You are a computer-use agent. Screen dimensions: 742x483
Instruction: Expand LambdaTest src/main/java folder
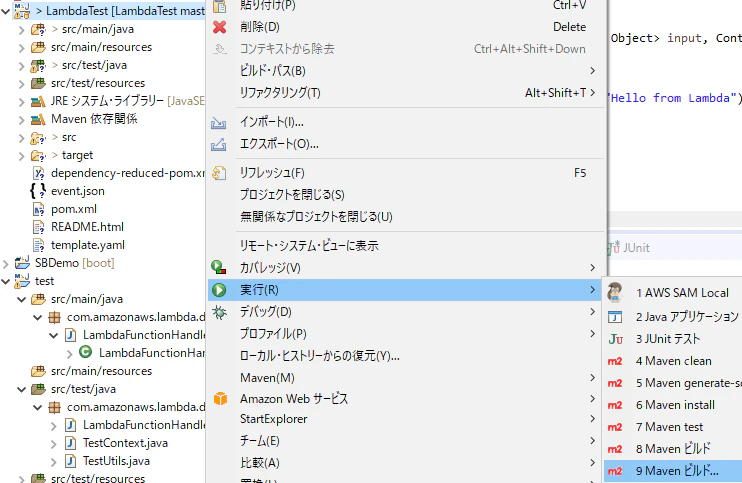[x=21, y=29]
